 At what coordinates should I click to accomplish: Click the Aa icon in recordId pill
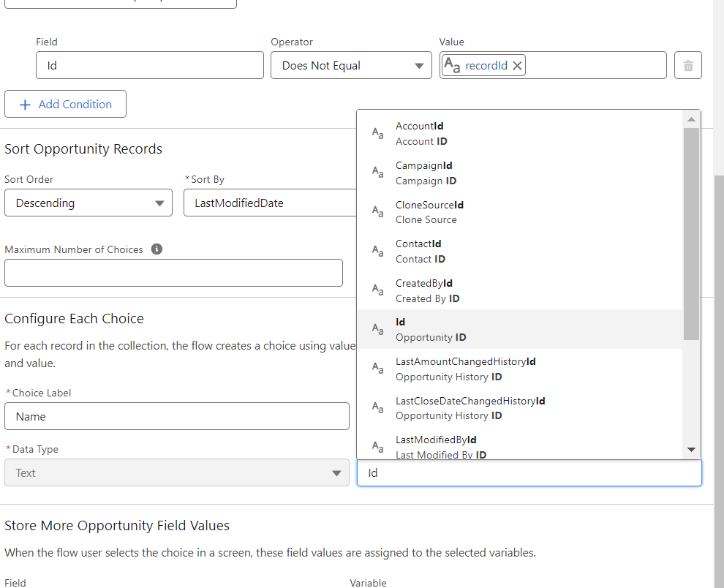[x=452, y=66]
